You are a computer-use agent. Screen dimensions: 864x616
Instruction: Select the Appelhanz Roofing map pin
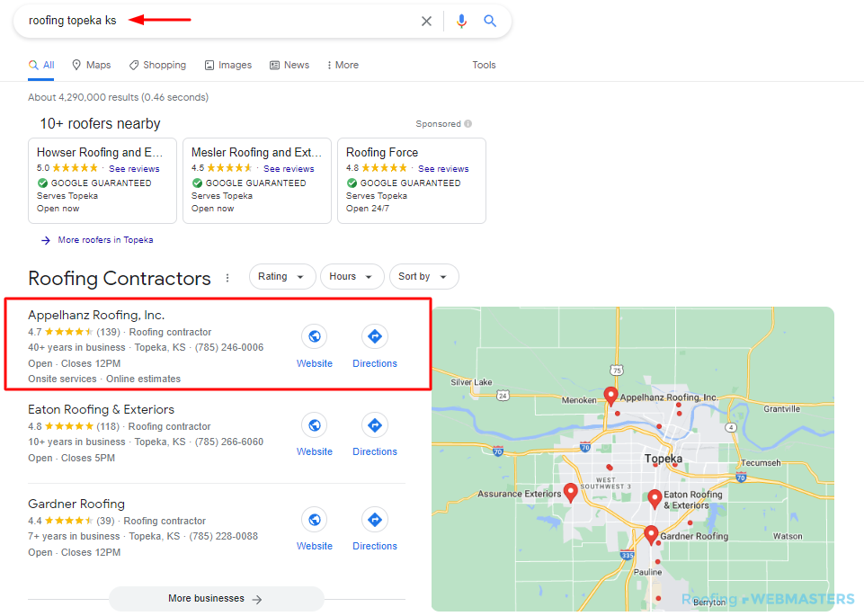(x=610, y=396)
